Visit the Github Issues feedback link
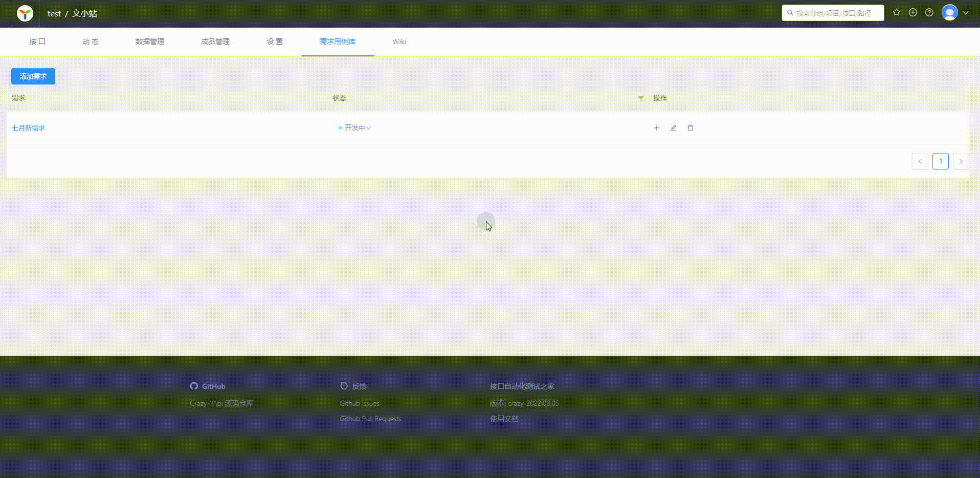 (x=360, y=403)
